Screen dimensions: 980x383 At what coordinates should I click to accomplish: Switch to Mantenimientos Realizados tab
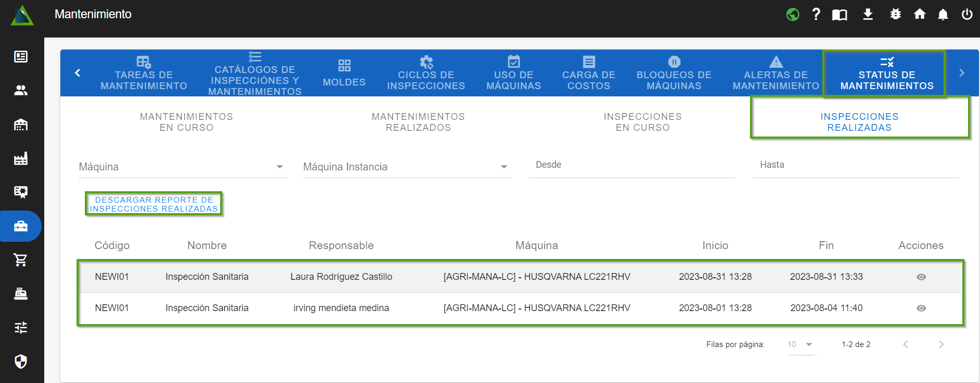coord(418,122)
